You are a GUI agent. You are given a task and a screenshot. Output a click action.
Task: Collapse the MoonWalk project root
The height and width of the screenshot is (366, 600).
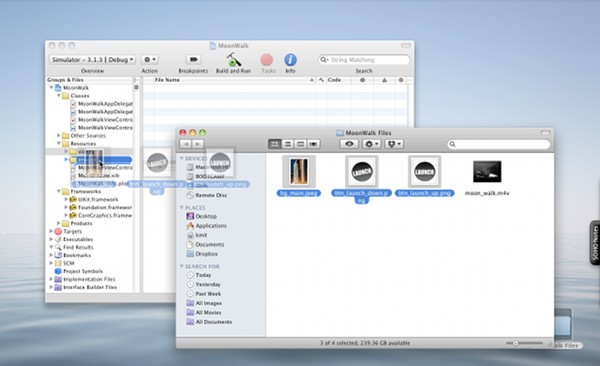click(x=51, y=88)
